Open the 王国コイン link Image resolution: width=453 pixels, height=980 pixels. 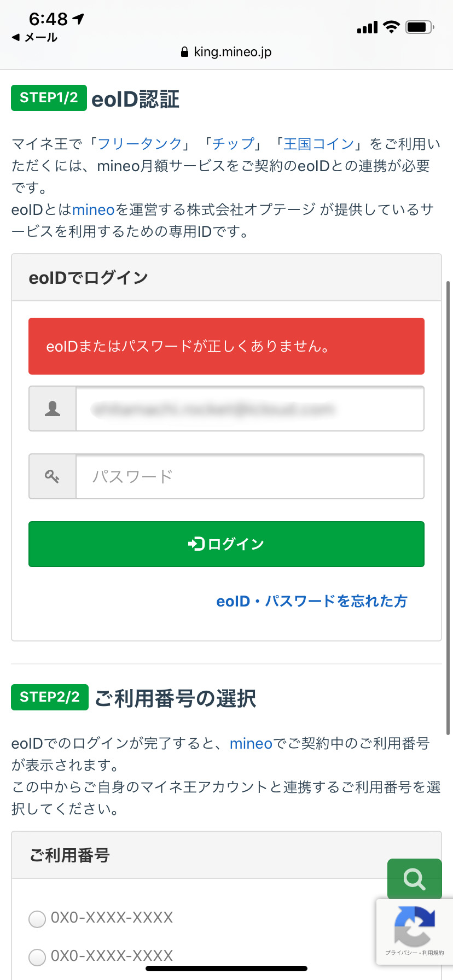pyautogui.click(x=319, y=144)
